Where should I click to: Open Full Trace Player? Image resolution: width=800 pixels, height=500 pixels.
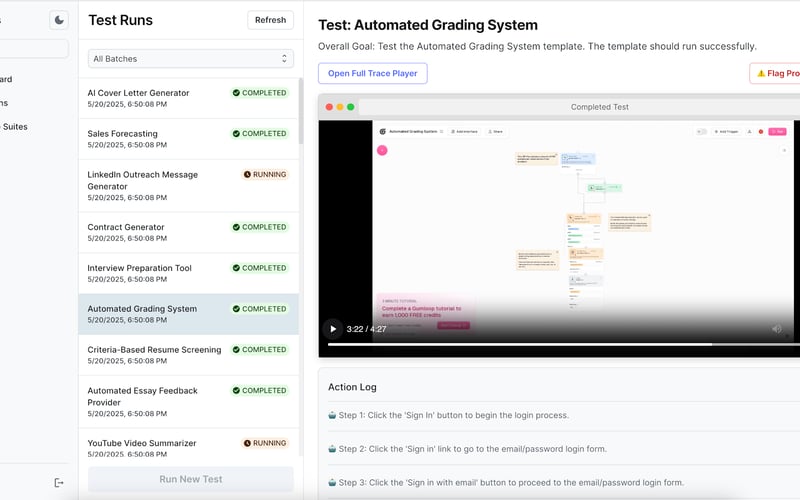373,73
